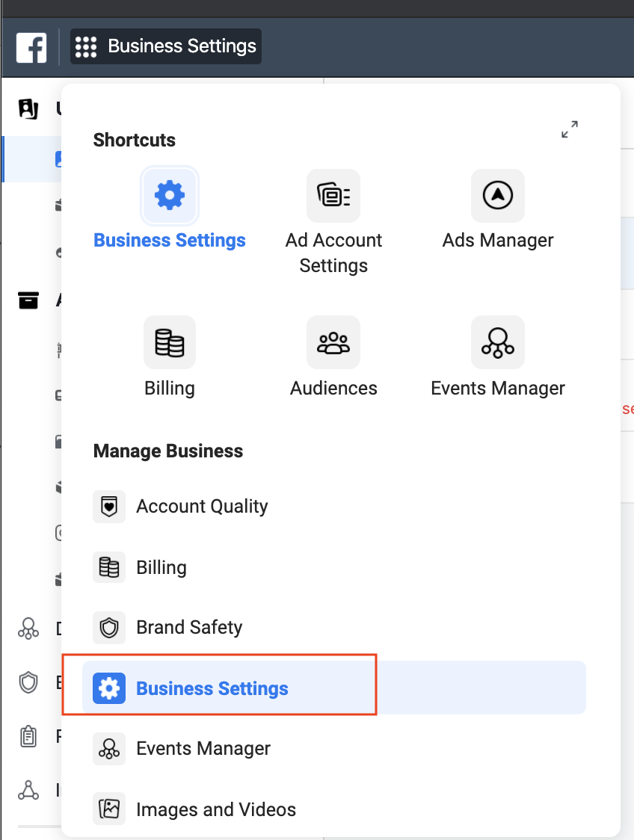Expand the shortcuts menu panel with arrows icon
This screenshot has height=840, width=634.
pyautogui.click(x=570, y=129)
